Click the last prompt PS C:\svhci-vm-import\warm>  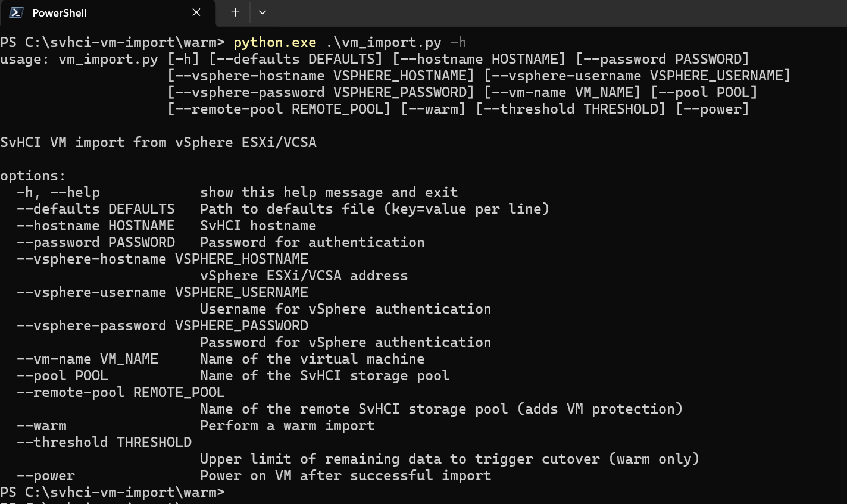(x=112, y=492)
